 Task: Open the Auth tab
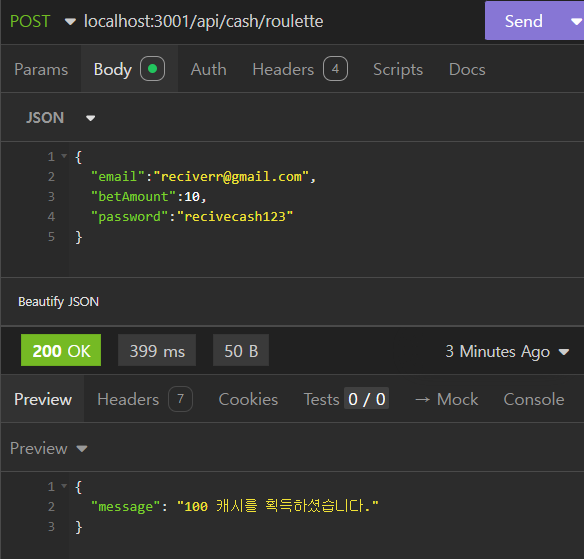coord(209,69)
